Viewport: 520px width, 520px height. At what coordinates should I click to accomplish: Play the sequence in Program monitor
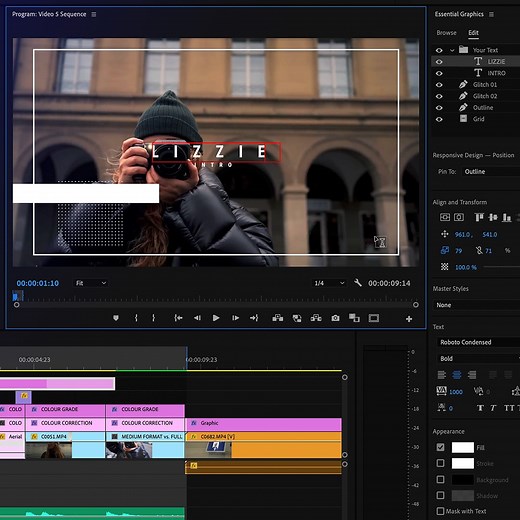coord(216,318)
